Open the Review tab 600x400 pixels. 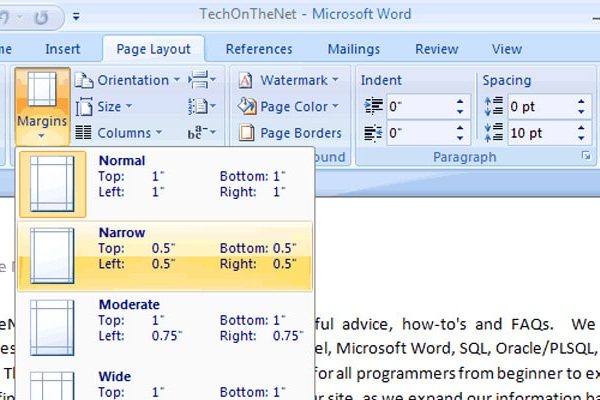click(437, 49)
